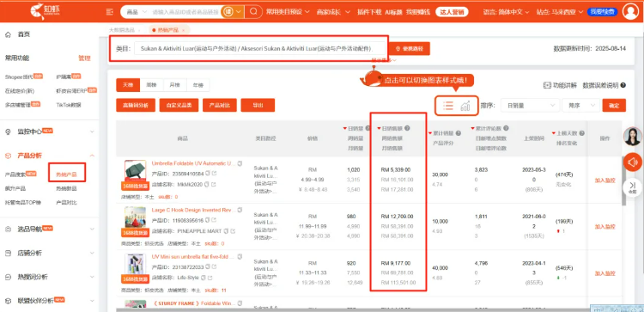
Task: Click the 自定义品类 button
Action: click(179, 105)
